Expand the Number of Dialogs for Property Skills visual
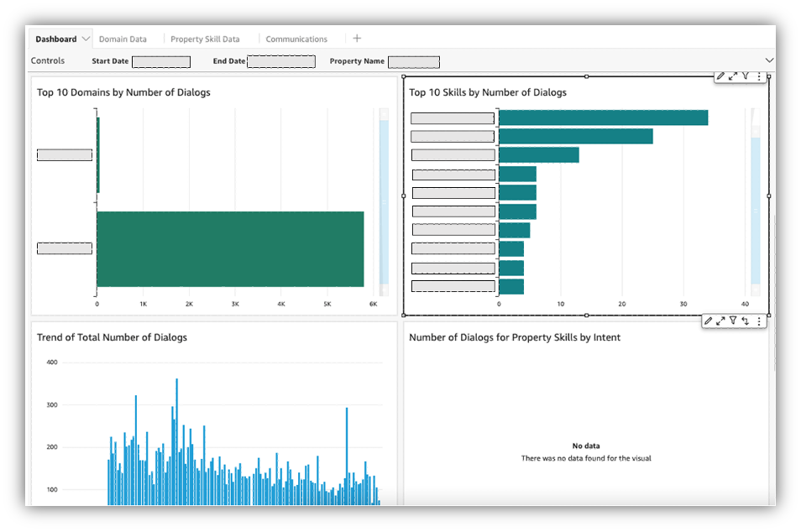 (720, 321)
